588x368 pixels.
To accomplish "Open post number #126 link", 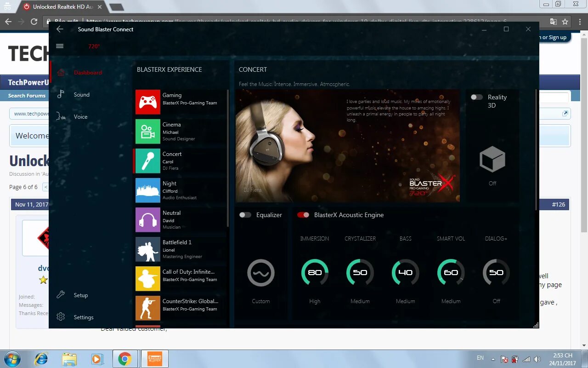I will coord(559,205).
